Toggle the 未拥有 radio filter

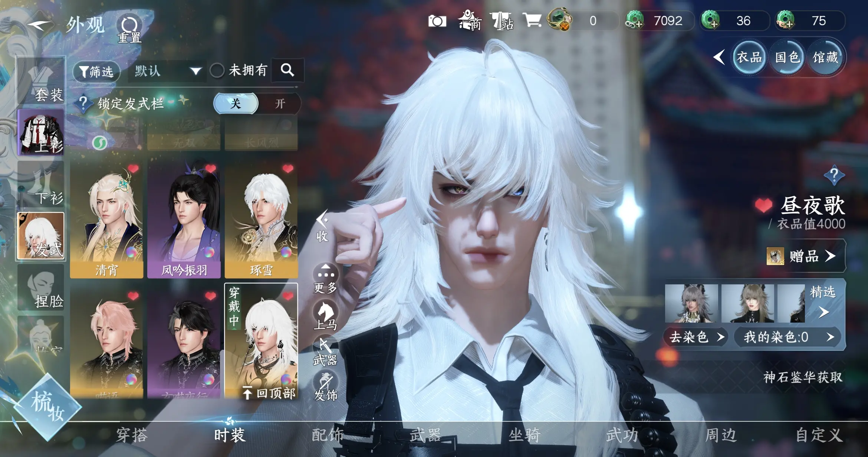217,70
